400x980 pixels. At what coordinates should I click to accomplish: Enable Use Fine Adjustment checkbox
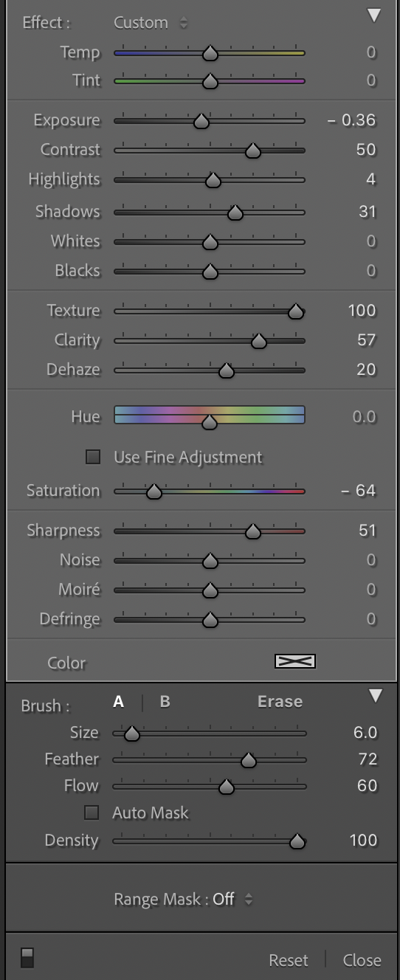coord(93,457)
